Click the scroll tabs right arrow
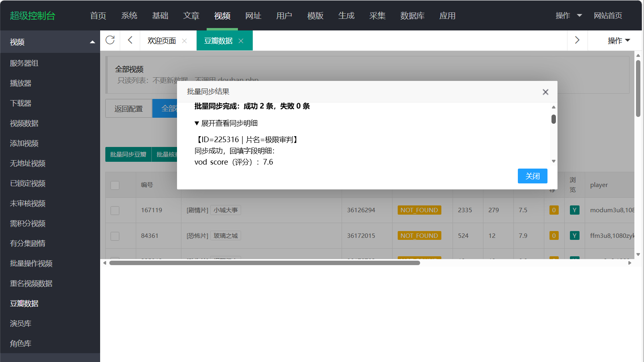644x362 pixels. [x=577, y=40]
